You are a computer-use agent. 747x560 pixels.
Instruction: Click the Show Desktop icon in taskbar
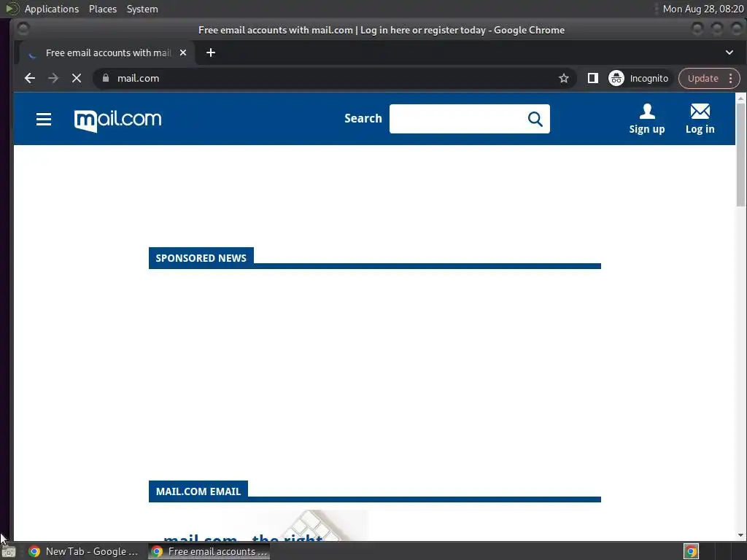pyautogui.click(x=9, y=551)
